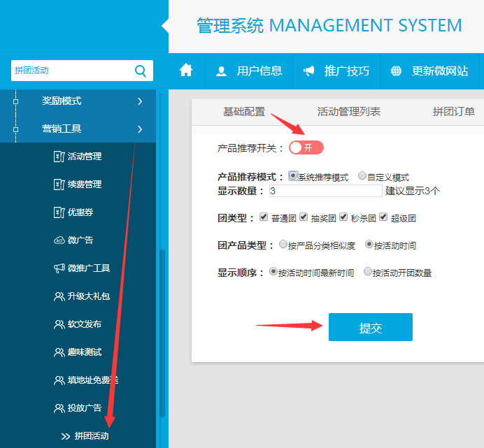Expand the 奖励模式 menu chevron

140,101
